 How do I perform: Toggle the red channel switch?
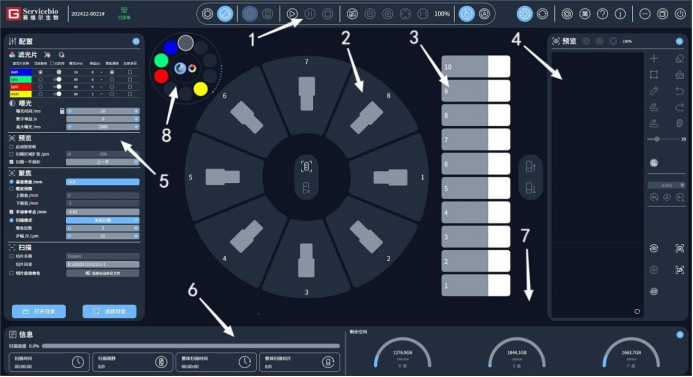tap(58, 87)
